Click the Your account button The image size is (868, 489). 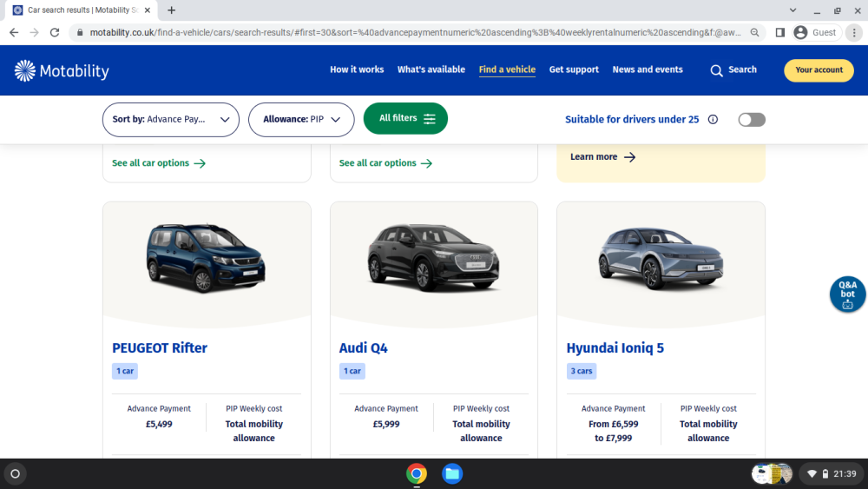click(819, 70)
